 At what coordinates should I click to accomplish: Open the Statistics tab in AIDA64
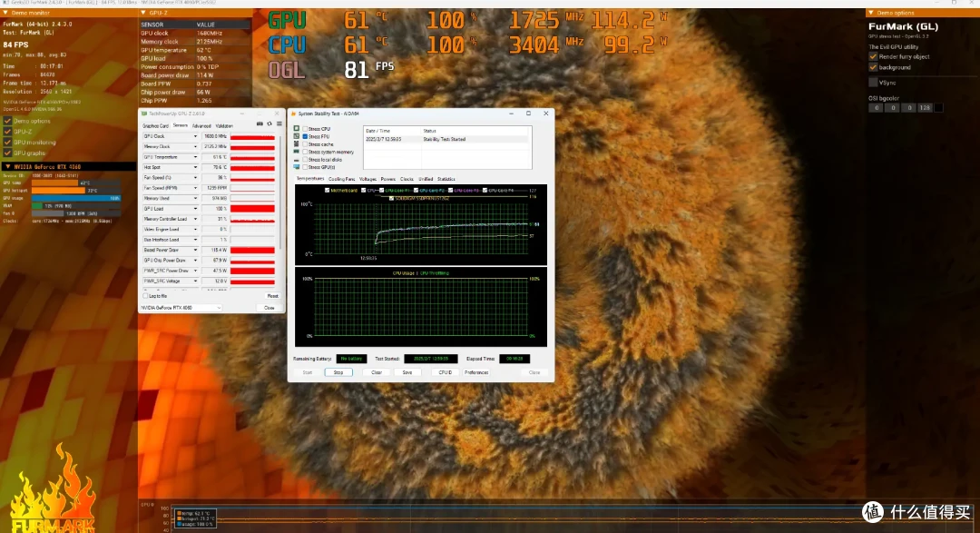point(446,179)
